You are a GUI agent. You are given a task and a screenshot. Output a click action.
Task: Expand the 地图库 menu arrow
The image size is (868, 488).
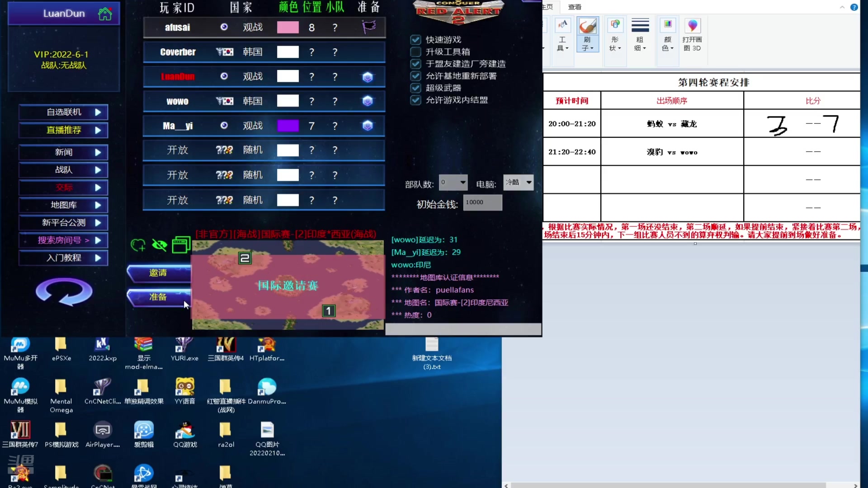[x=98, y=205]
